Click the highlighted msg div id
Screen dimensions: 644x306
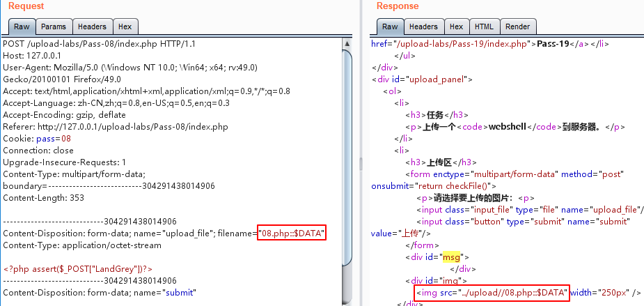(x=451, y=257)
